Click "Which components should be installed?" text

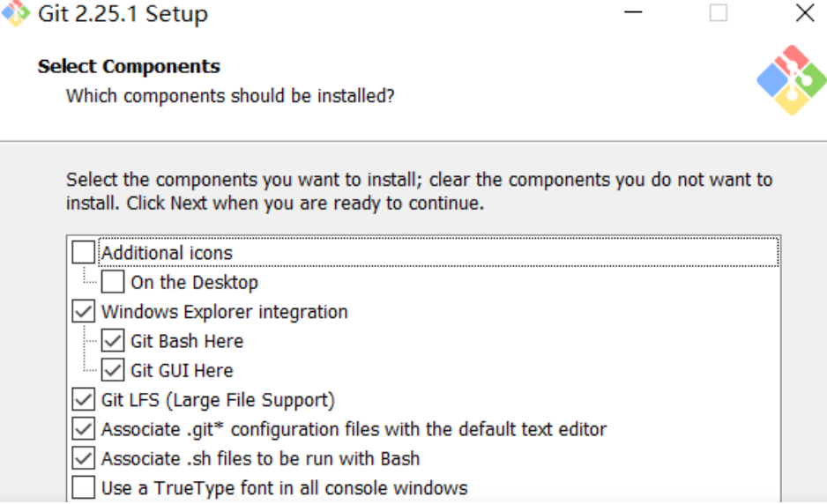(230, 95)
